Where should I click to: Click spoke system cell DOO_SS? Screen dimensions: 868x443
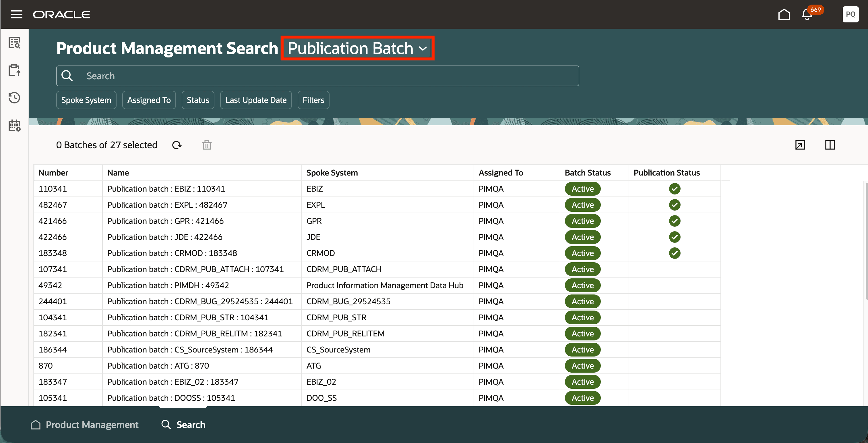321,398
